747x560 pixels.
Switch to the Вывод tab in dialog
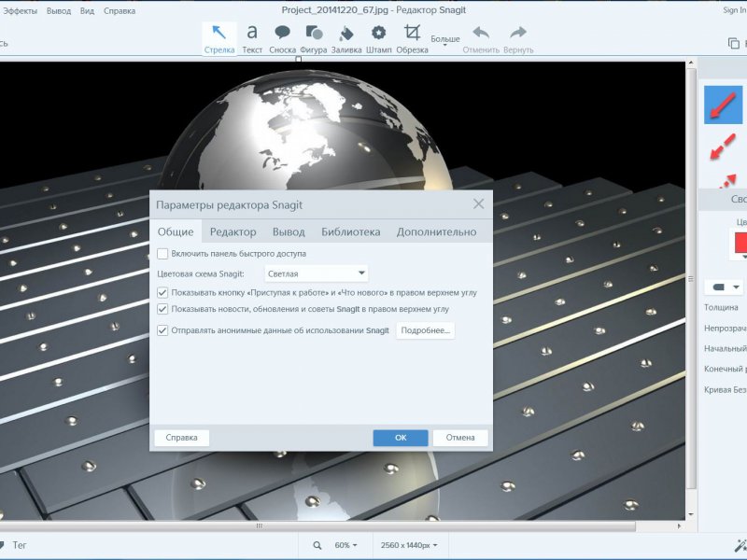(289, 231)
